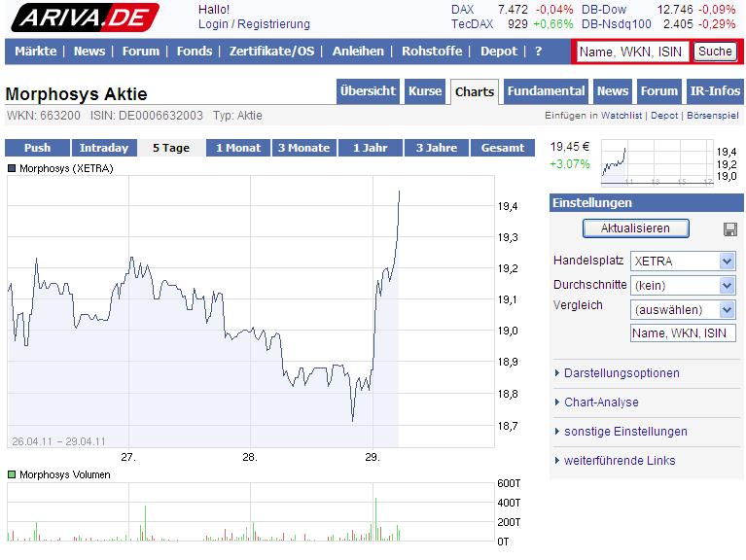This screenshot has width=746, height=560.
Task: Switch to the IR-Infos tab
Action: coord(715,91)
